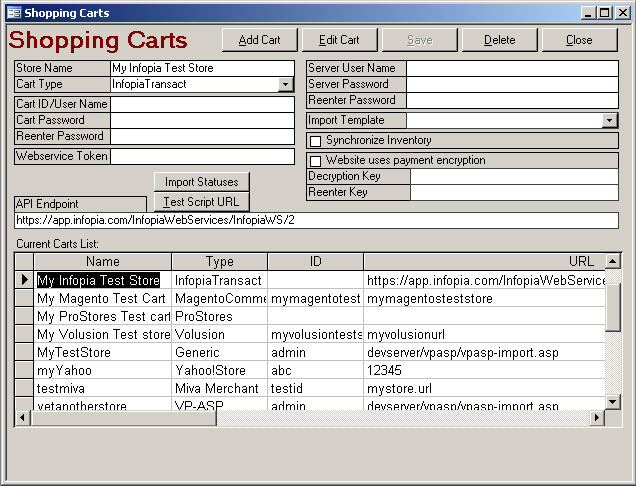Enable Synchronize Inventory checkbox
The width and height of the screenshot is (636, 486).
(315, 141)
